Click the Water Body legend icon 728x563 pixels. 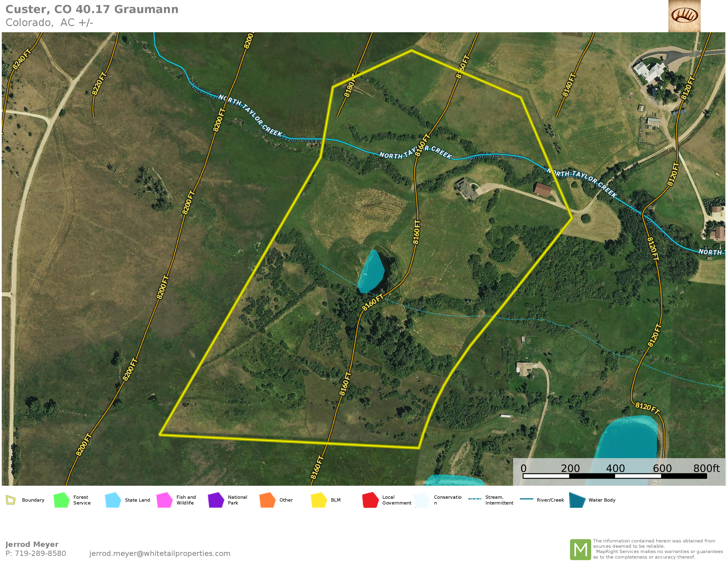point(577,500)
